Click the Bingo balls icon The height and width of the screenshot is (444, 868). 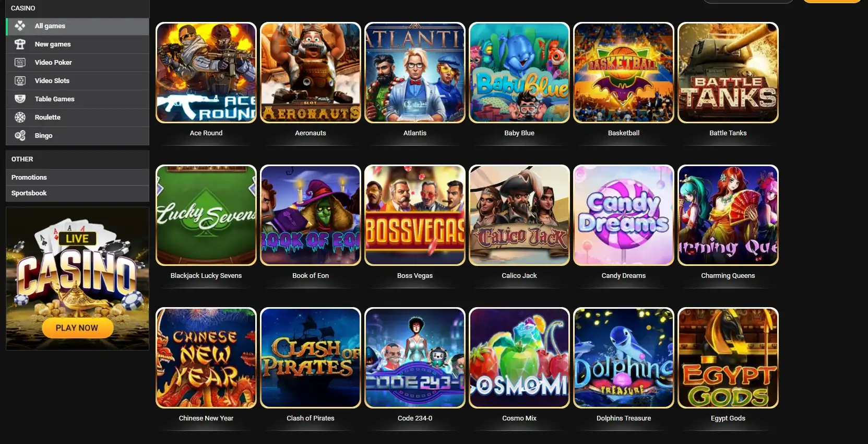[x=20, y=135]
